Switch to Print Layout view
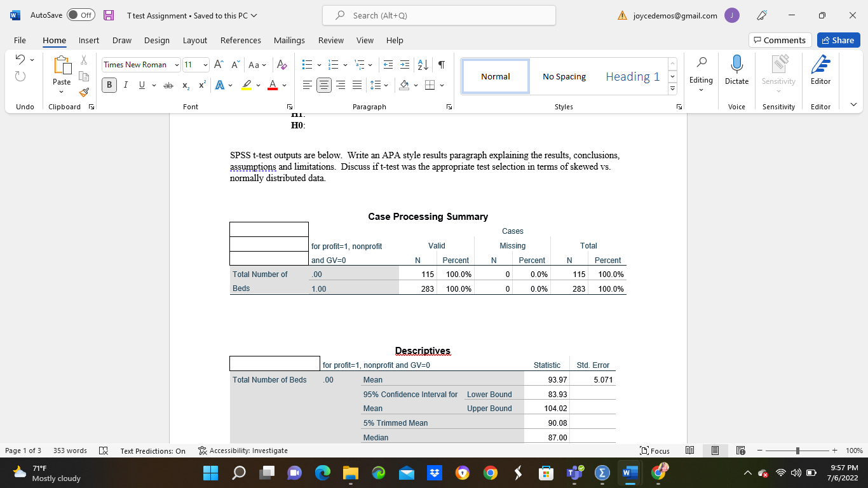 tap(715, 451)
